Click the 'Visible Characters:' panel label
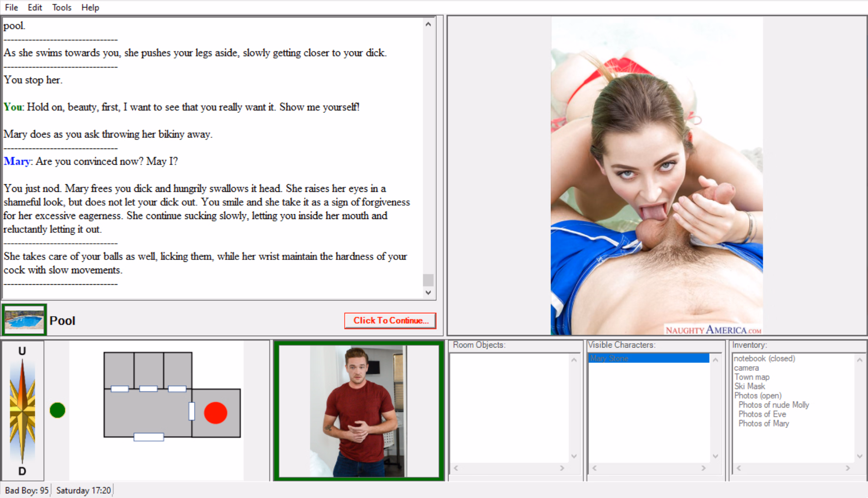 [x=621, y=345]
